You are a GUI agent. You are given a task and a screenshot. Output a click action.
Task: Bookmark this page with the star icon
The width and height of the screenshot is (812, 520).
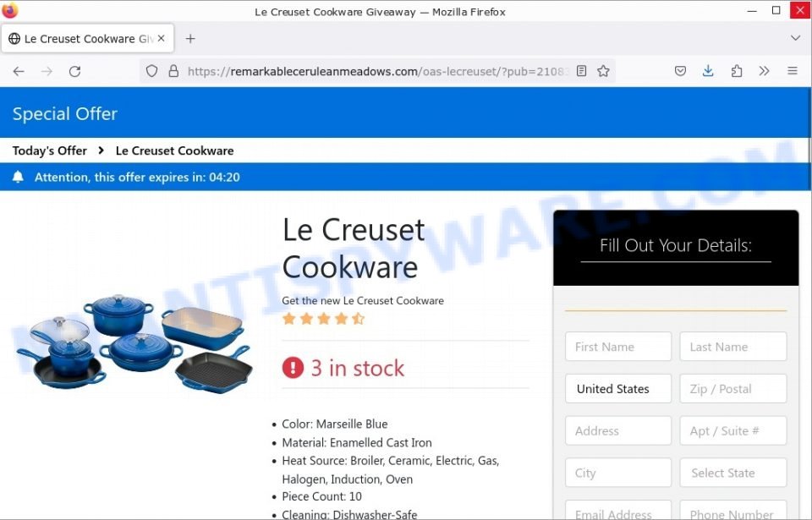[x=603, y=71]
